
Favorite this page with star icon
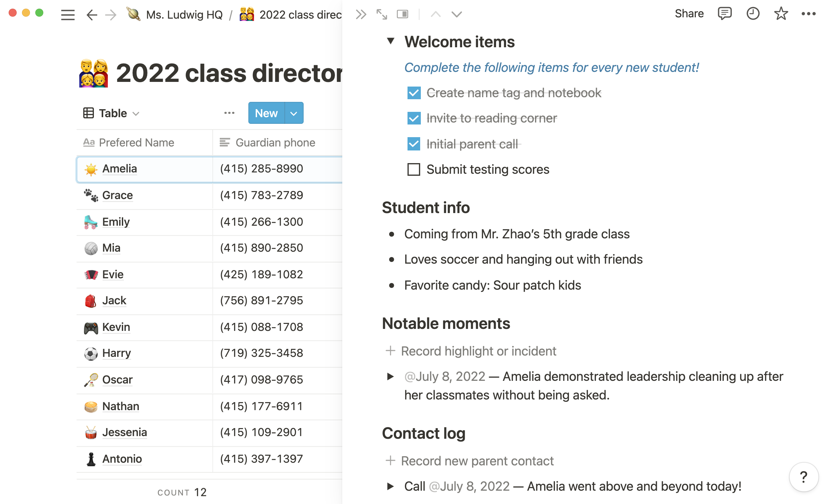click(780, 14)
